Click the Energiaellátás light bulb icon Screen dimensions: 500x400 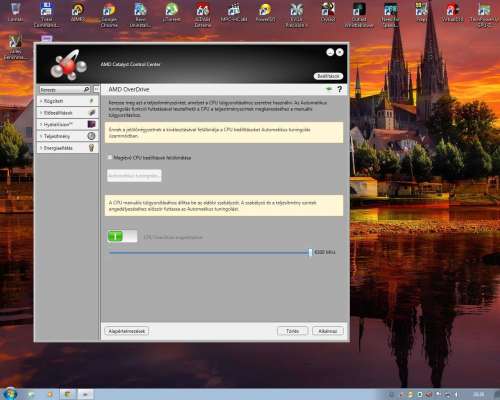coord(91,148)
